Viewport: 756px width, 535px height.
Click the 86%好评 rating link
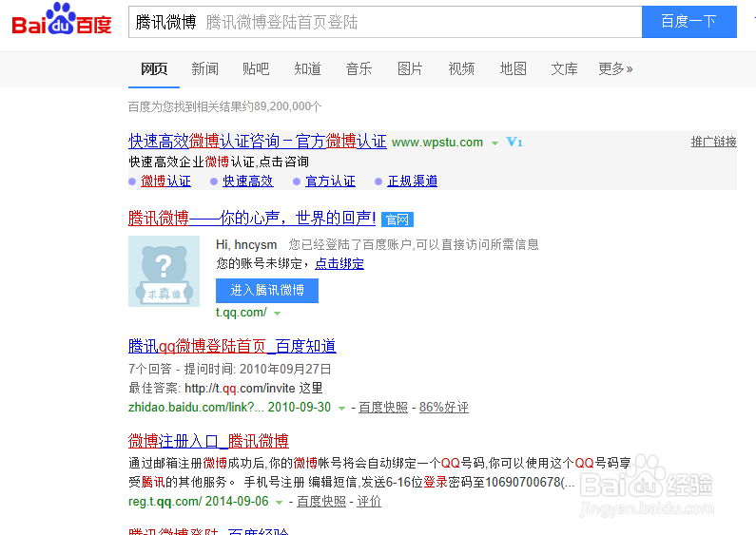pos(443,408)
